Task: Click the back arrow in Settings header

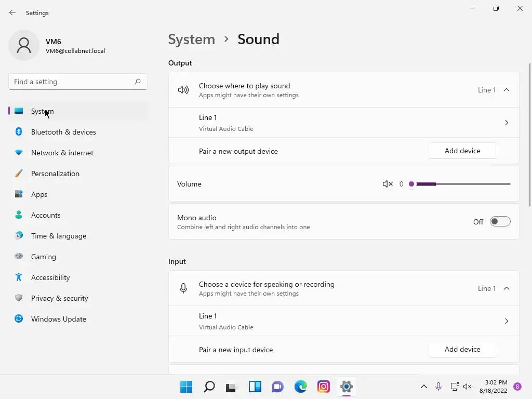Action: (12, 12)
